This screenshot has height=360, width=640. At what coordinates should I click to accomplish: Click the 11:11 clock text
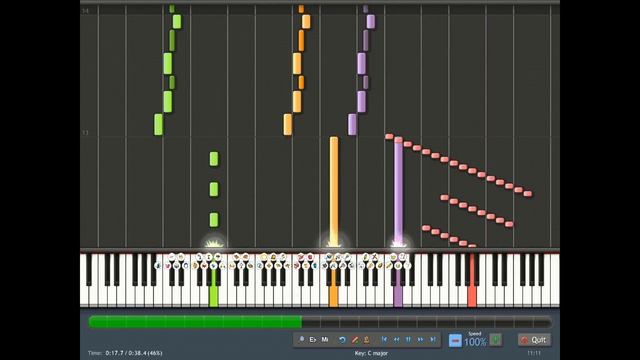tap(533, 353)
